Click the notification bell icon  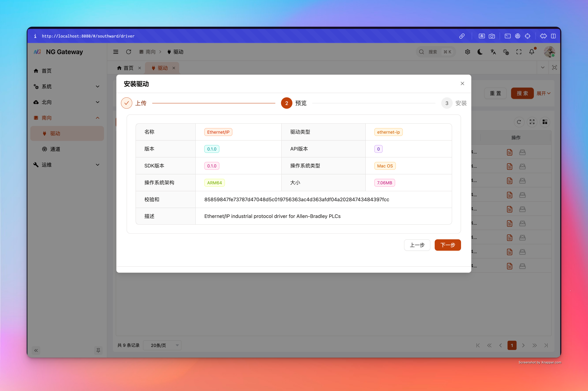coord(532,52)
